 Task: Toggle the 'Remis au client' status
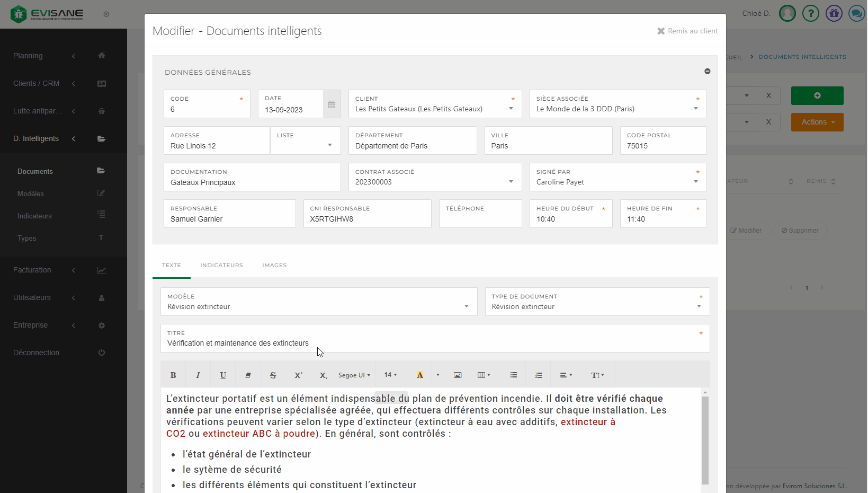(687, 31)
